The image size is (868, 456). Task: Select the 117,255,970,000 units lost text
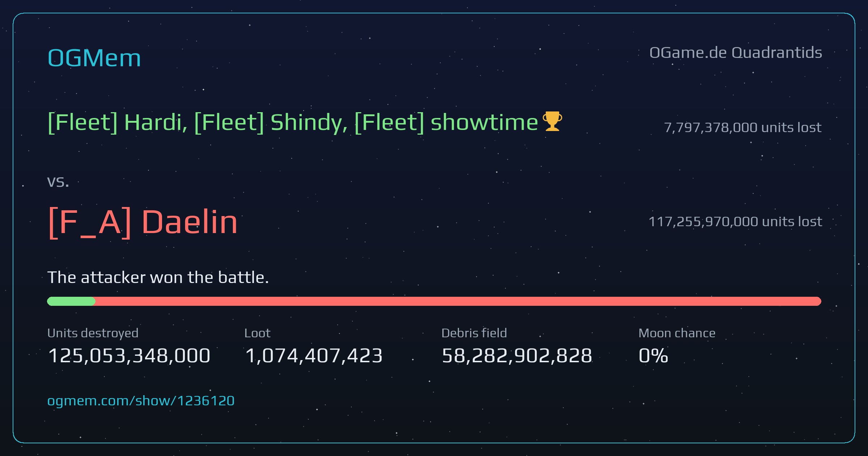click(735, 221)
